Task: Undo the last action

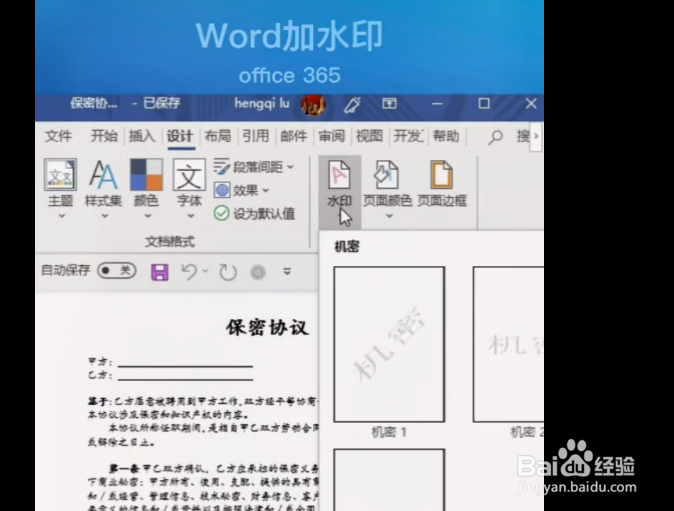Action: [x=189, y=272]
